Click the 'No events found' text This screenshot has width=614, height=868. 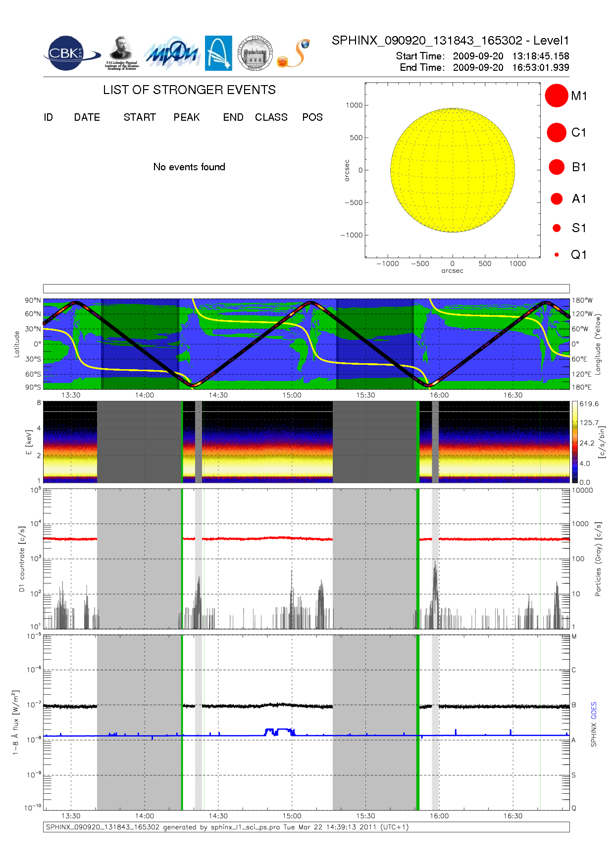(x=189, y=167)
